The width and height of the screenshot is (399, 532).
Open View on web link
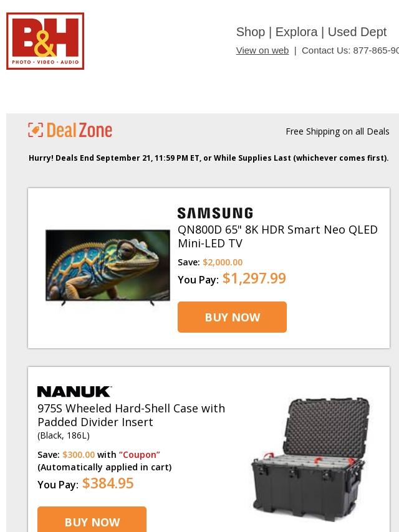click(x=262, y=50)
